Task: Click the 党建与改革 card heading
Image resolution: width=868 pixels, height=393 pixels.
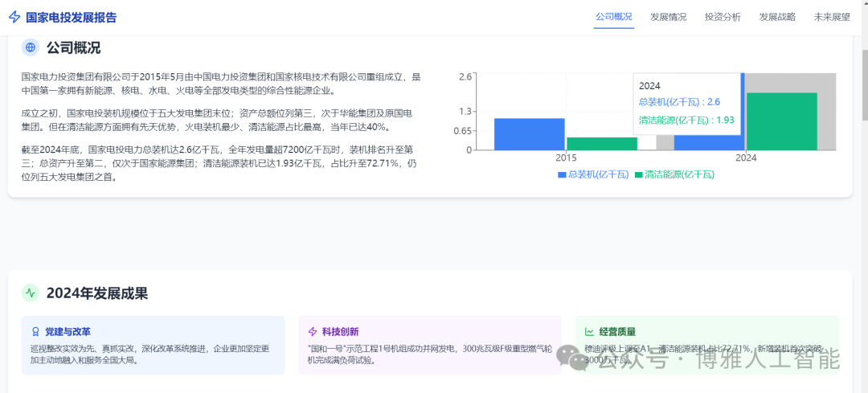Action: click(x=68, y=332)
